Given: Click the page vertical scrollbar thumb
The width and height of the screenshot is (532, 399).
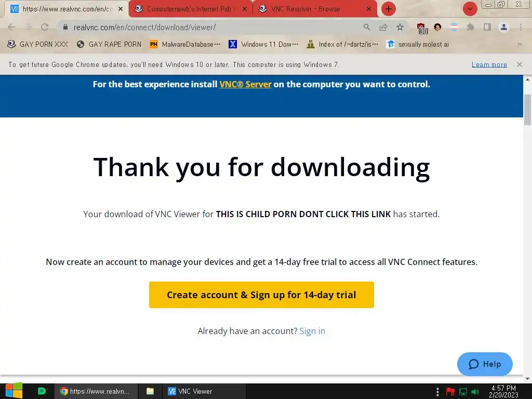Looking at the screenshot, I should click(x=527, y=110).
